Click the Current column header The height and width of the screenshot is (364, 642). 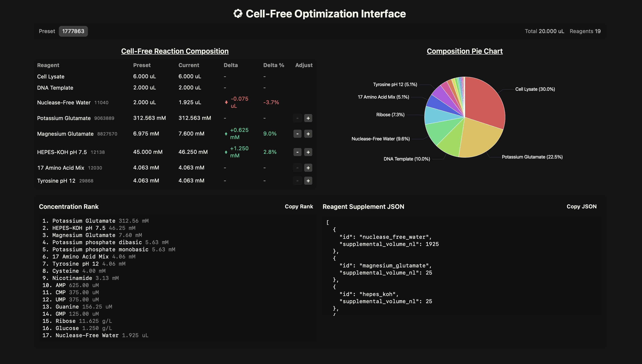click(x=189, y=65)
